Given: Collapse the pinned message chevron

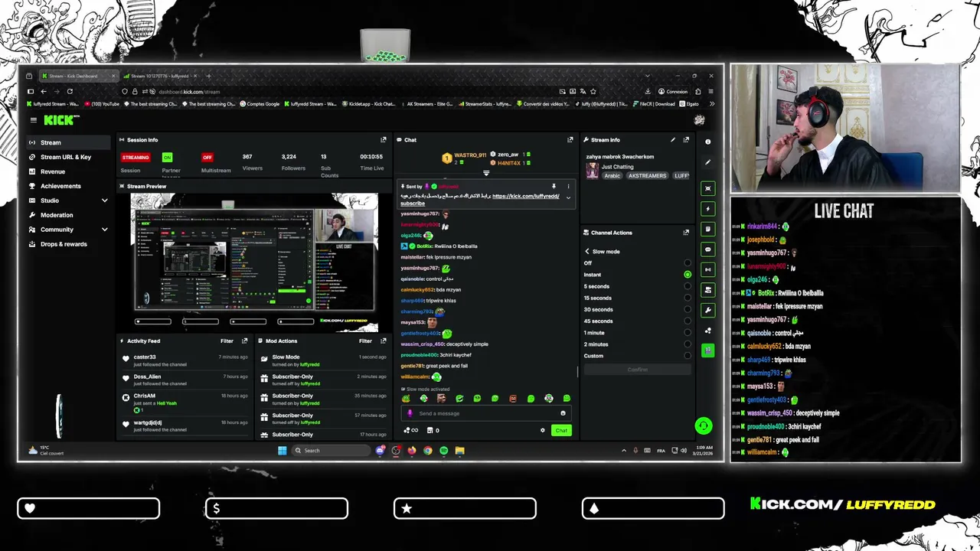Looking at the screenshot, I should tap(568, 198).
